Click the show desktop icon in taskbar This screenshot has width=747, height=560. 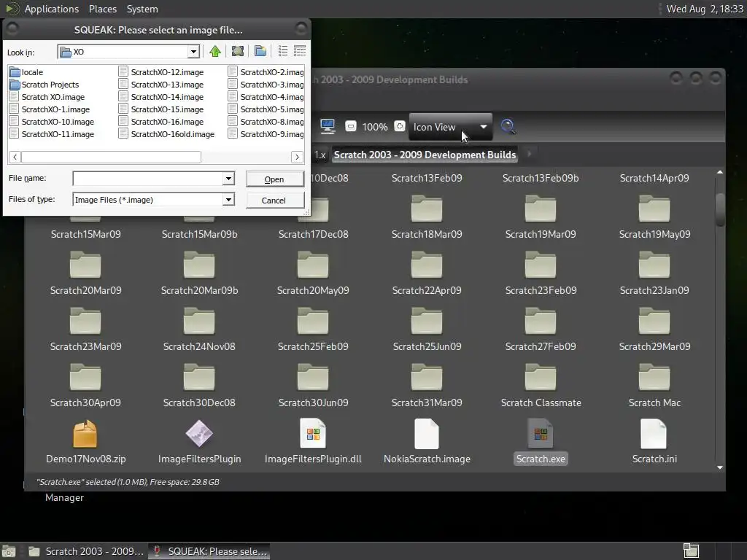(x=9, y=551)
